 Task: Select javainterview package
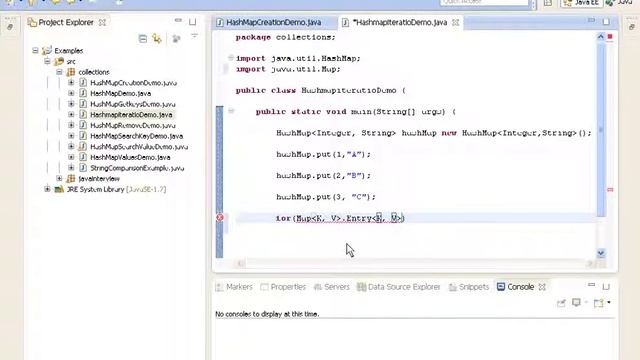point(99,178)
